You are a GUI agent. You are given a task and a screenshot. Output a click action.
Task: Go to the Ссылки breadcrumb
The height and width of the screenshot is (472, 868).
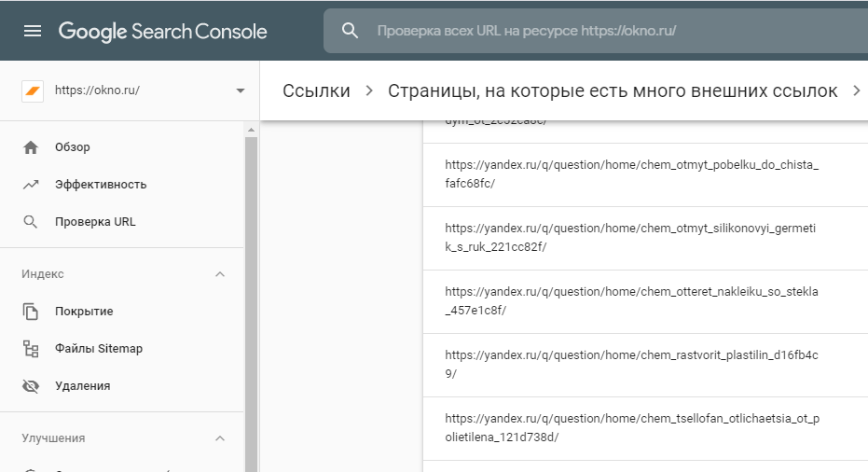point(316,90)
